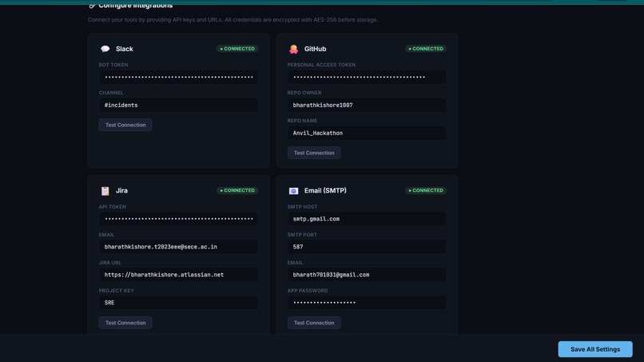Test the Jira connection
644x362 pixels.
pos(125,323)
